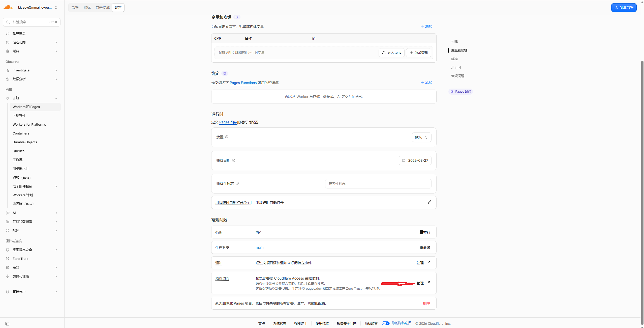Click the 管理帐户 gear icon

click(x=8, y=292)
